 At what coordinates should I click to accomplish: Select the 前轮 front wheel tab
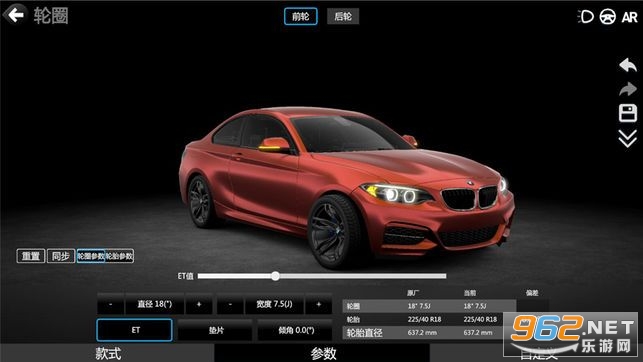(301, 16)
